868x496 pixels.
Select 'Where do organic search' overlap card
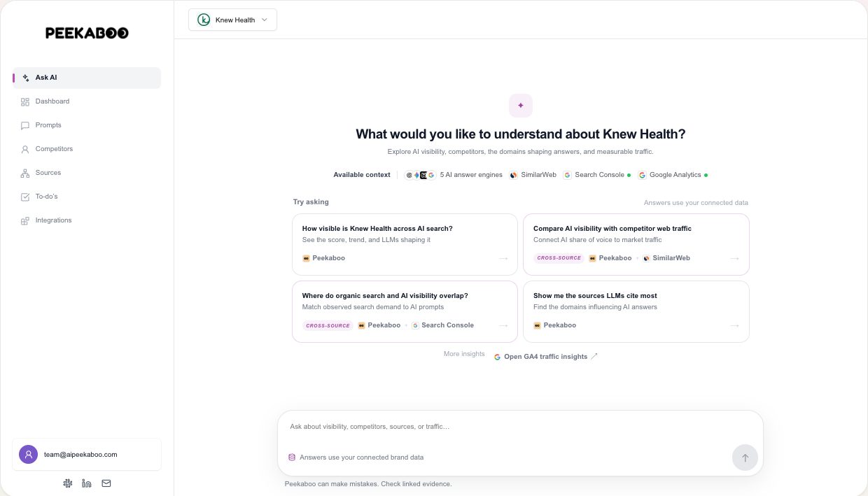tap(405, 311)
